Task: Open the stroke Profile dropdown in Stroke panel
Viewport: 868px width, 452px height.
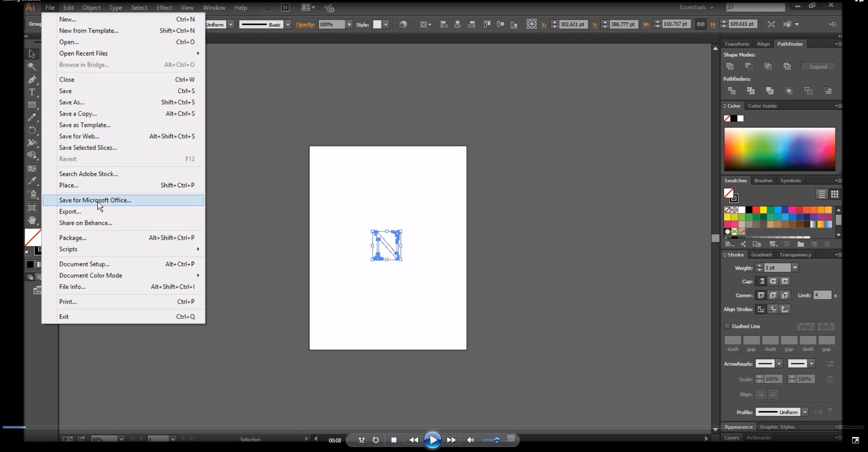Action: click(x=805, y=412)
